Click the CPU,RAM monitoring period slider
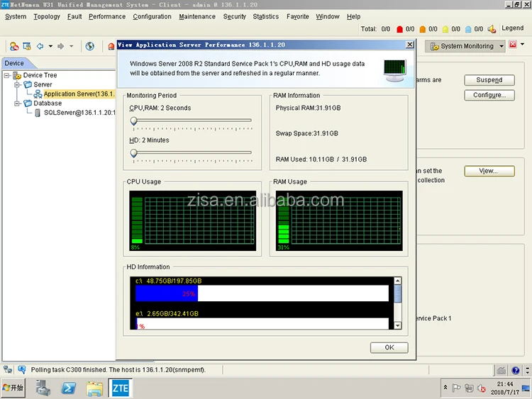This screenshot has width=532, height=399. click(x=133, y=120)
